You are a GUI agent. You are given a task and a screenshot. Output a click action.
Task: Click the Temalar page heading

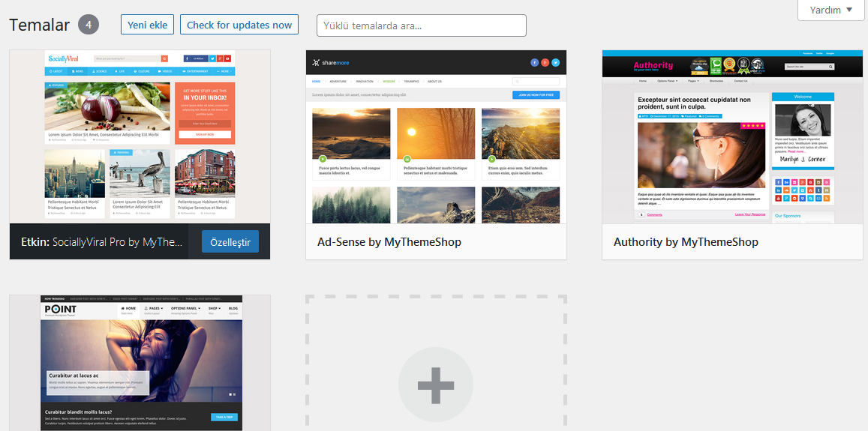39,25
